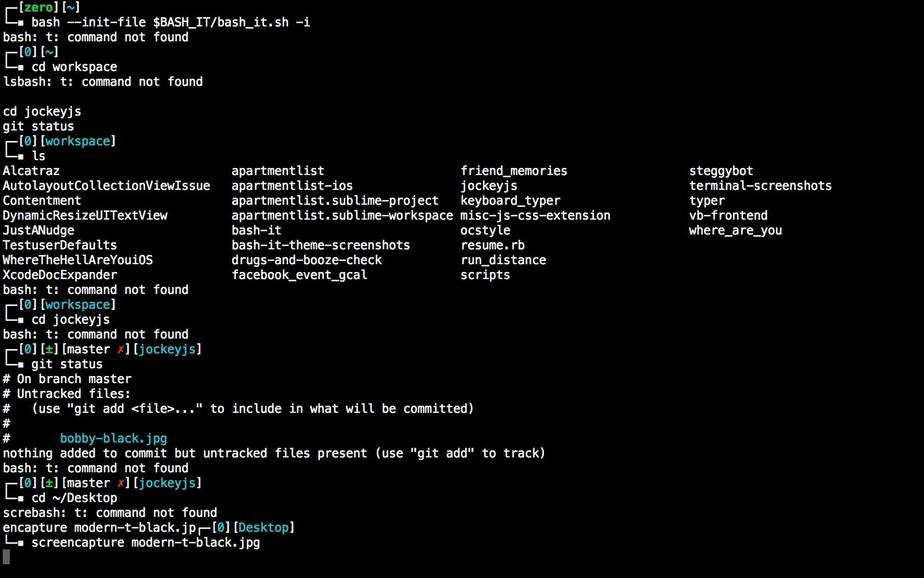Click the run_distance directory entry
This screenshot has width=924, height=578.
coord(503,260)
